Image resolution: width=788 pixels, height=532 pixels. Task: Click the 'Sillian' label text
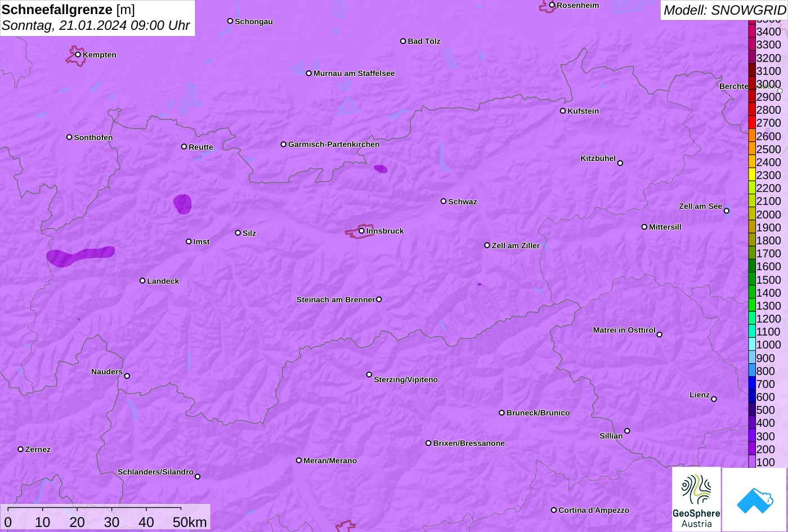coord(611,436)
